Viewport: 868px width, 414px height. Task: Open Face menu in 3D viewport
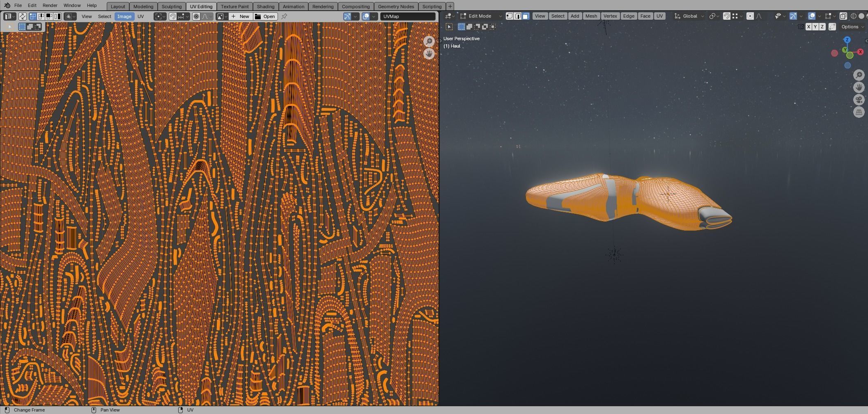pyautogui.click(x=645, y=16)
